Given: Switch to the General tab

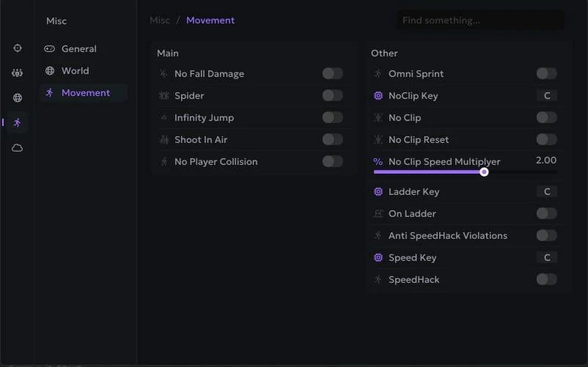Looking at the screenshot, I should [x=78, y=49].
